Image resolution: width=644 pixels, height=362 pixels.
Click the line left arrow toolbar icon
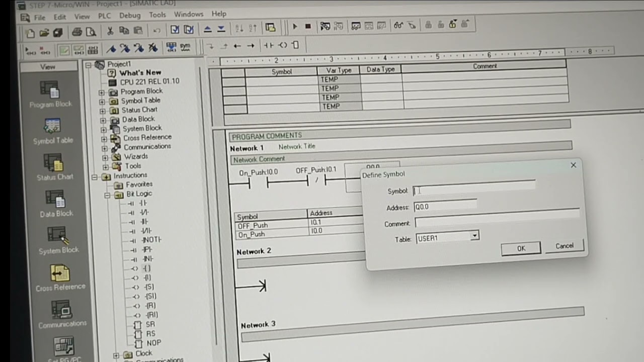pyautogui.click(x=237, y=46)
